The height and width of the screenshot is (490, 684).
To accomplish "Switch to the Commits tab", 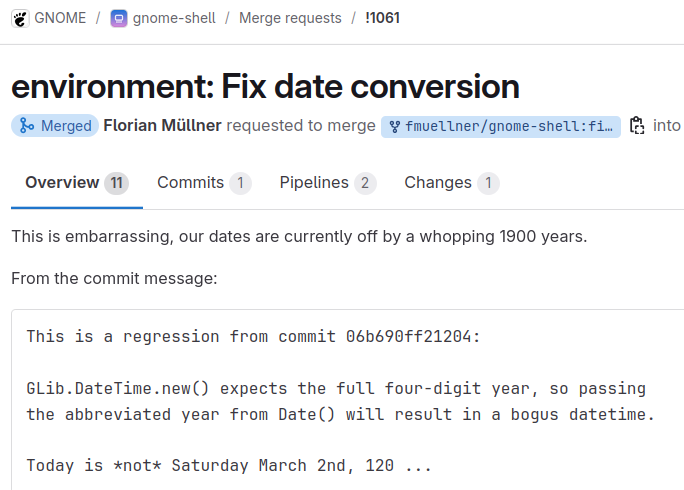I will tap(204, 183).
